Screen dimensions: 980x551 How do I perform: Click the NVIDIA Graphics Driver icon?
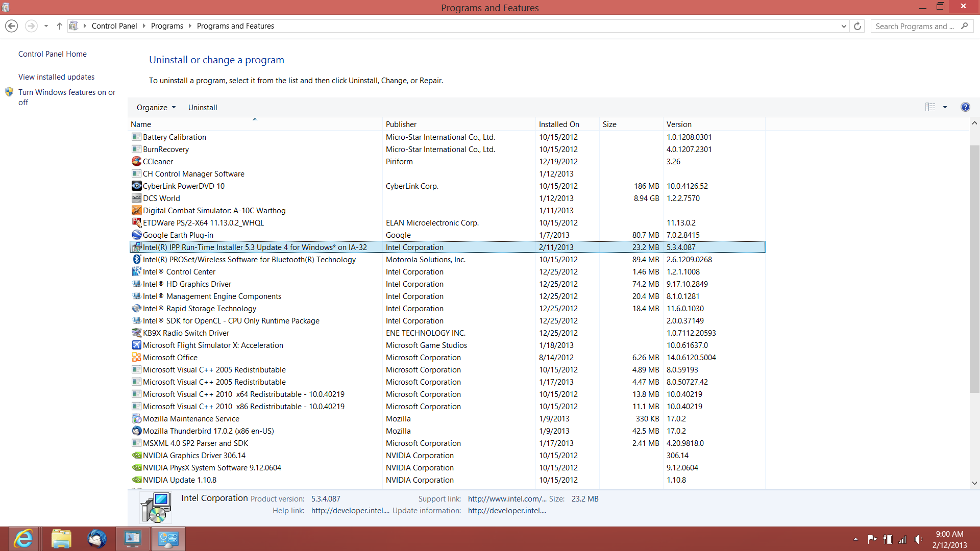tap(136, 455)
